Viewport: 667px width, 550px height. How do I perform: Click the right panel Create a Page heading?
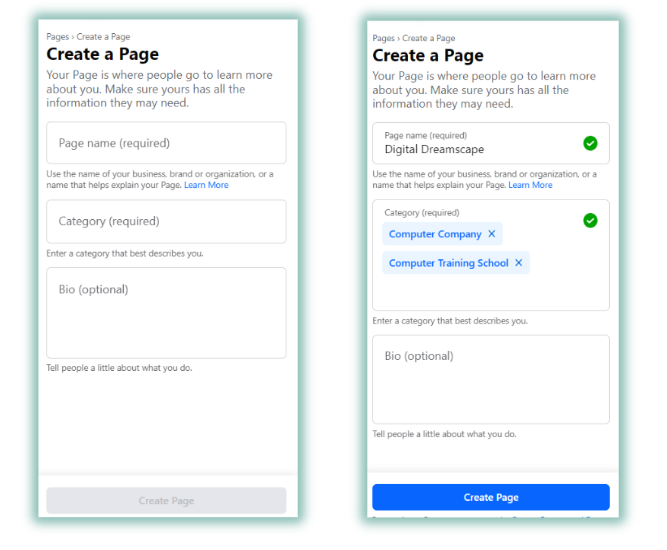point(428,56)
